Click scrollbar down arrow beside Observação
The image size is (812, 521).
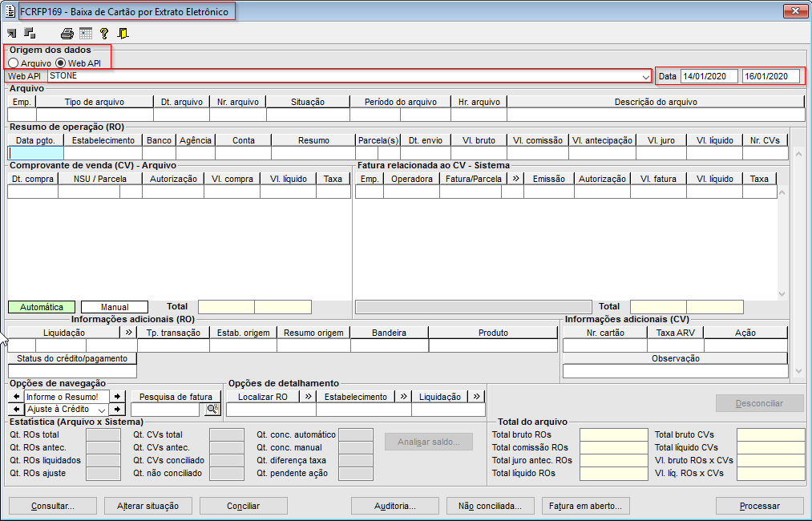(x=798, y=371)
